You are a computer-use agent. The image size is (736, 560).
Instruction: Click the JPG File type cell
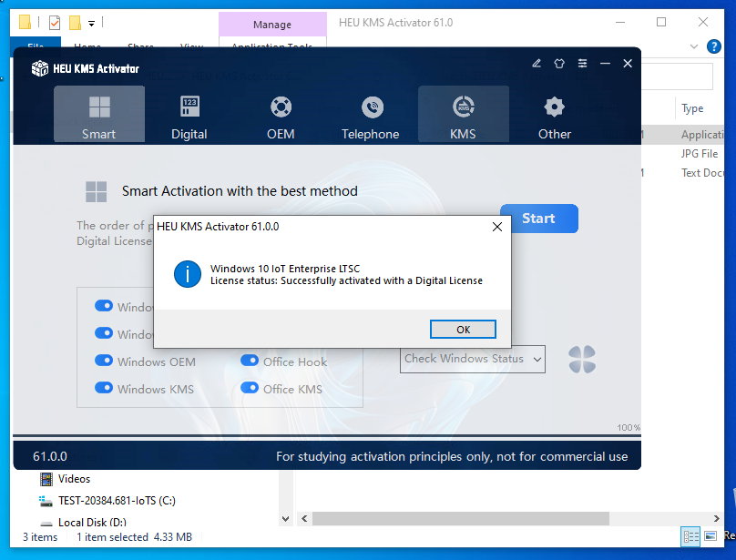tap(700, 154)
